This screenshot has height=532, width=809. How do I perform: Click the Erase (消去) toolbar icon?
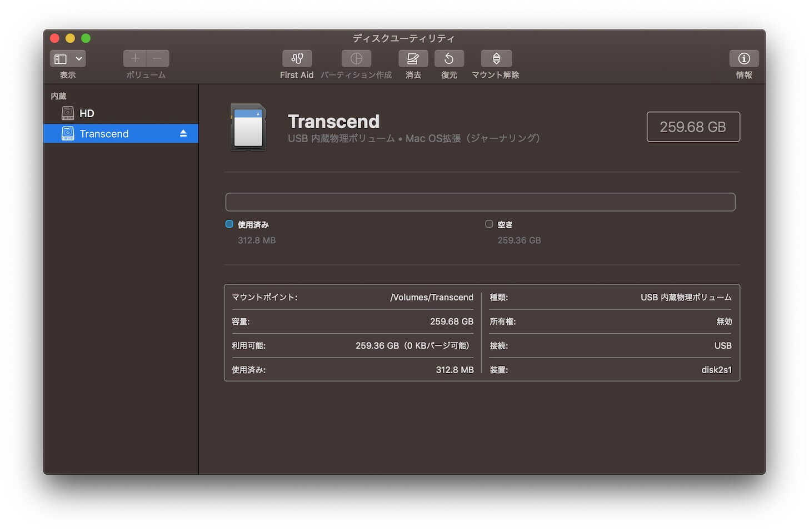(413, 58)
